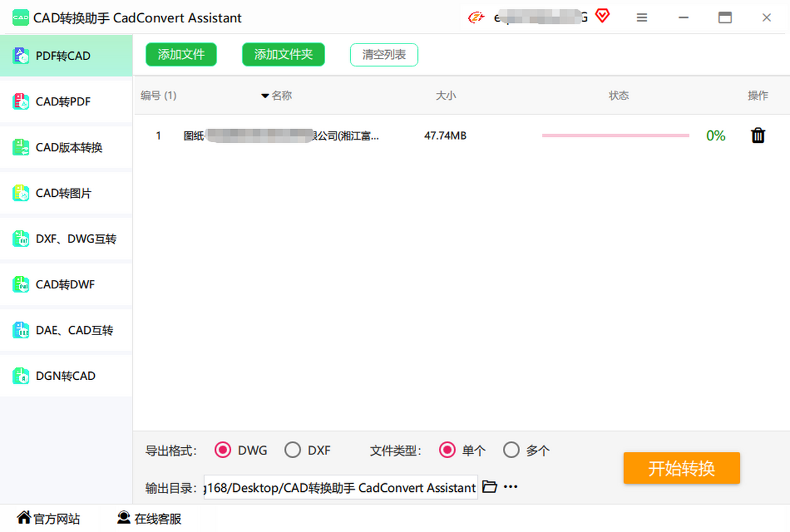
Task: Click the 清空列表 button
Action: click(384, 55)
